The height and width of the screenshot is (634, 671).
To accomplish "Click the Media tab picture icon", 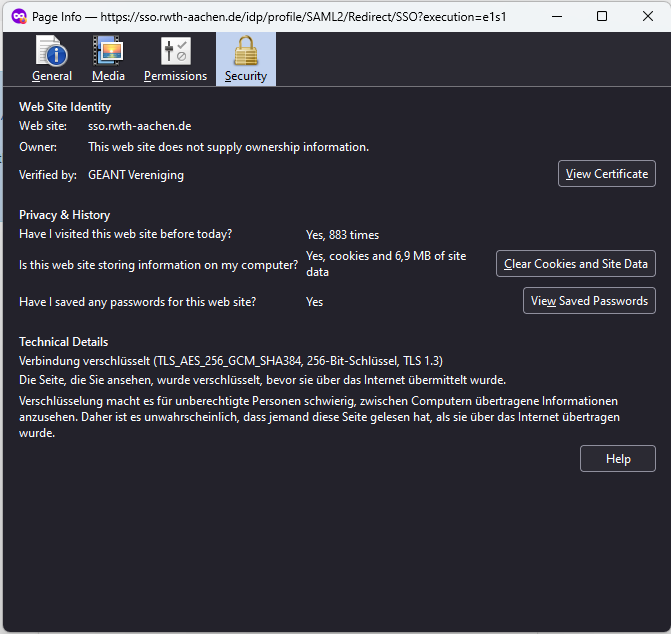I will (108, 51).
